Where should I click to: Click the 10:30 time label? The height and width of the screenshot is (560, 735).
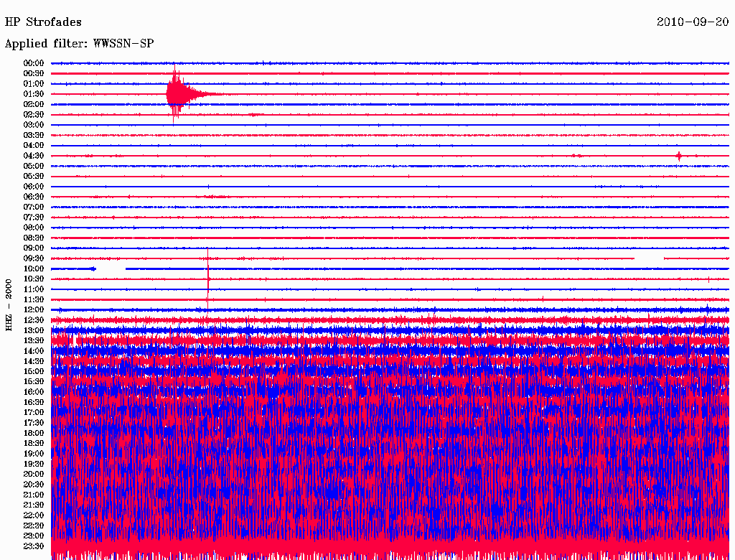34,279
